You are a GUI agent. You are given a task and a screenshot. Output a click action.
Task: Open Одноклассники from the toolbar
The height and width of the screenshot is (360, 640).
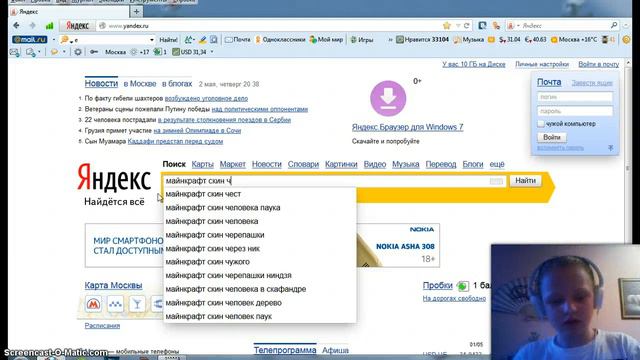[x=280, y=40]
